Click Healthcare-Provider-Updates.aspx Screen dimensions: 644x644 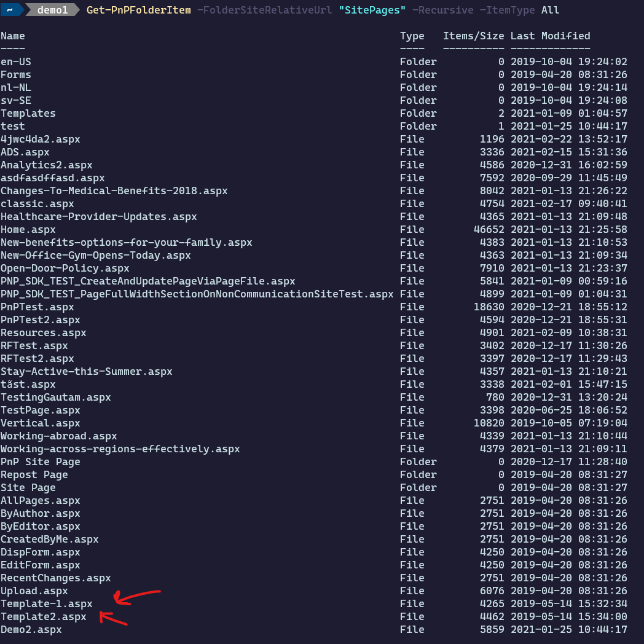98,216
